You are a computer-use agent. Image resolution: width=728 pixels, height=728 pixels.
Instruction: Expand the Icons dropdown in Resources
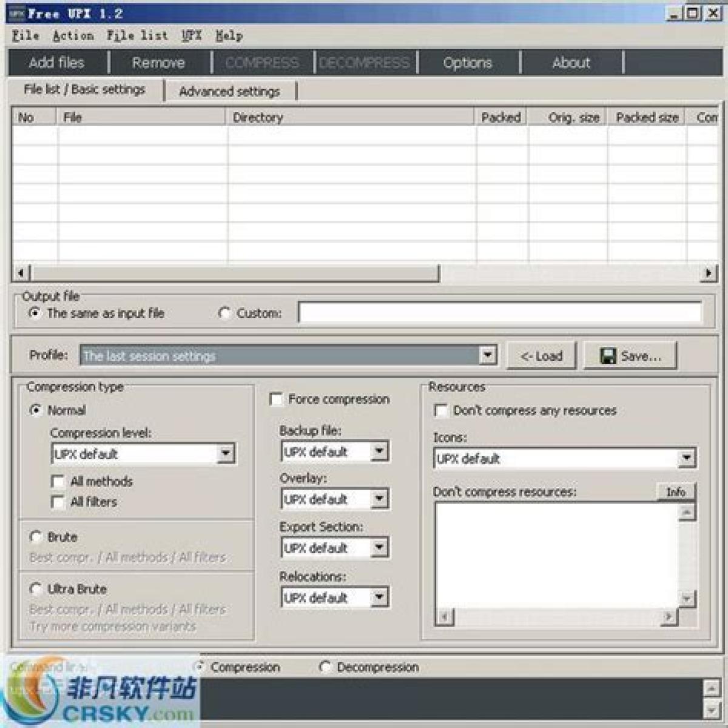point(686,459)
